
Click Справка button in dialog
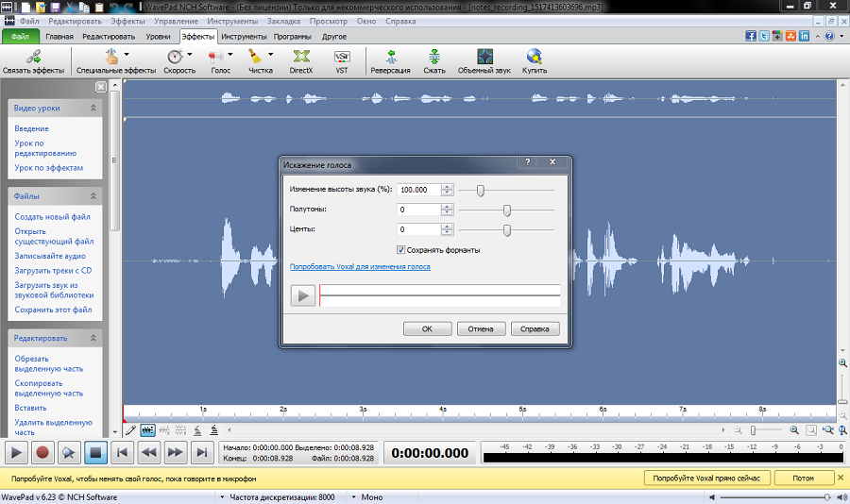(x=535, y=329)
